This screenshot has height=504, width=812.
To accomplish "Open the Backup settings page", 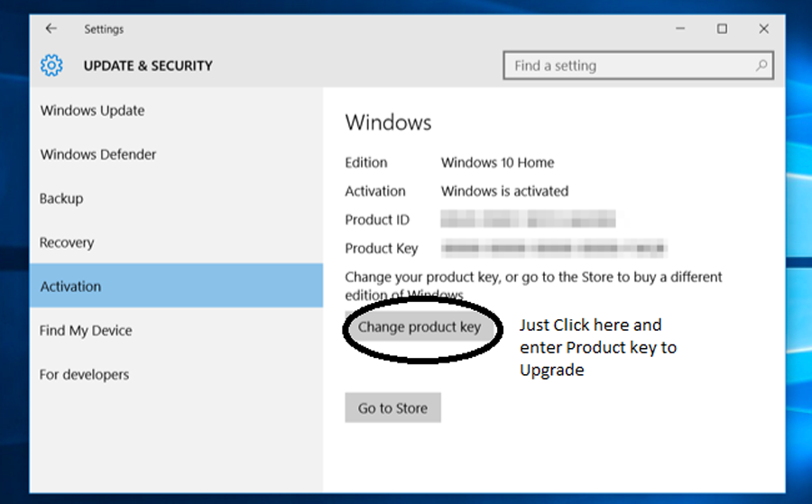I will (x=176, y=198).
